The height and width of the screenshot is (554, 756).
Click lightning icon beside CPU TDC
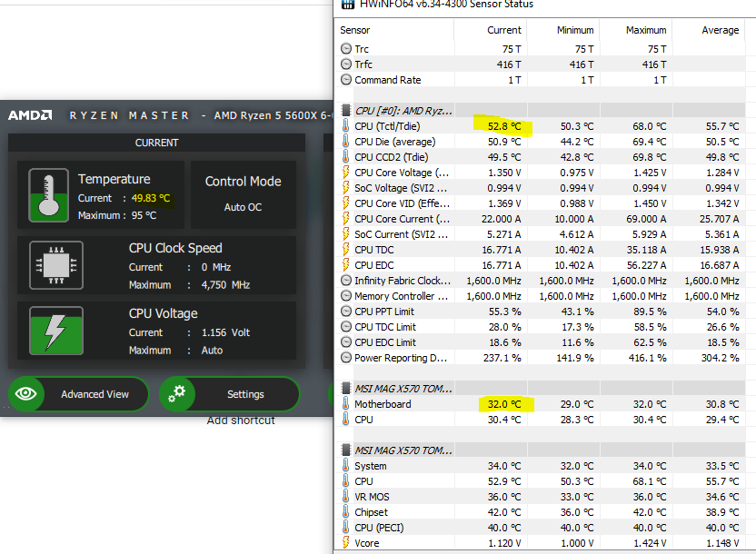click(x=345, y=249)
